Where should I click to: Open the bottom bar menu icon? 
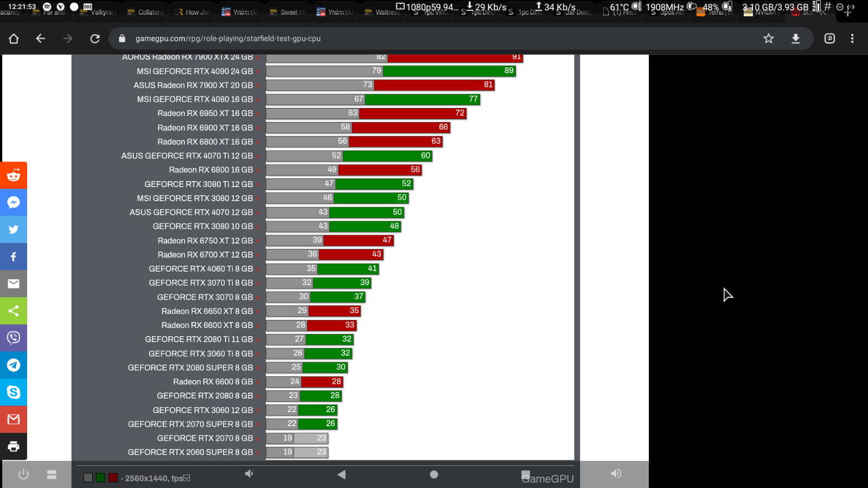click(52, 474)
